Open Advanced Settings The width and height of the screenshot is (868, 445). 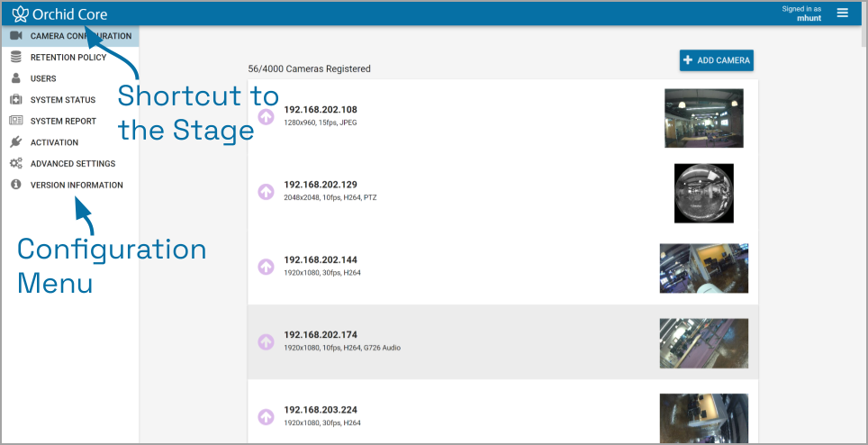click(69, 163)
